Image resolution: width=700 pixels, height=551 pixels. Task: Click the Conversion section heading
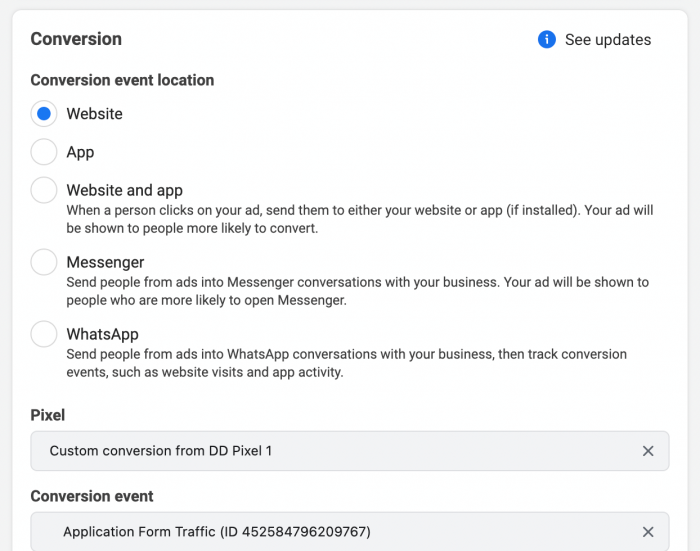(x=76, y=39)
